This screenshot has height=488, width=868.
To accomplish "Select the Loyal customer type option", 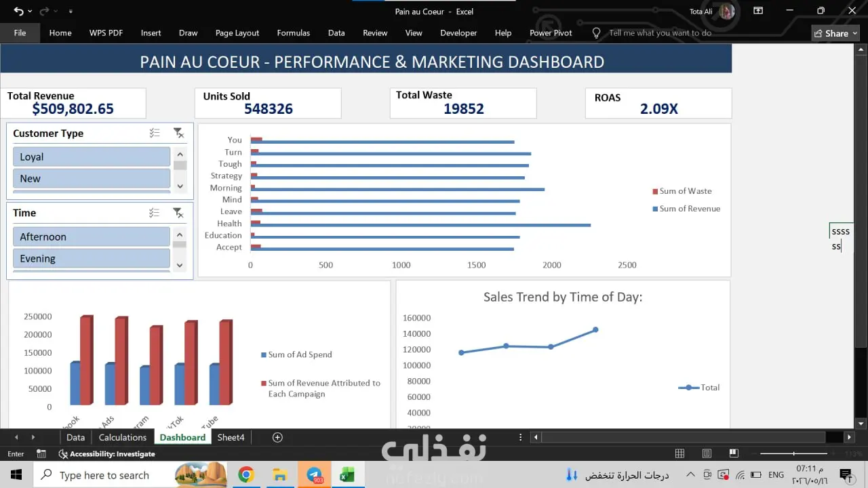I will [92, 157].
